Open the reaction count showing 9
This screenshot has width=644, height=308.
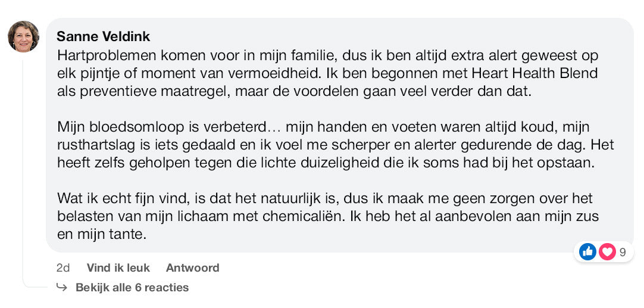(623, 252)
